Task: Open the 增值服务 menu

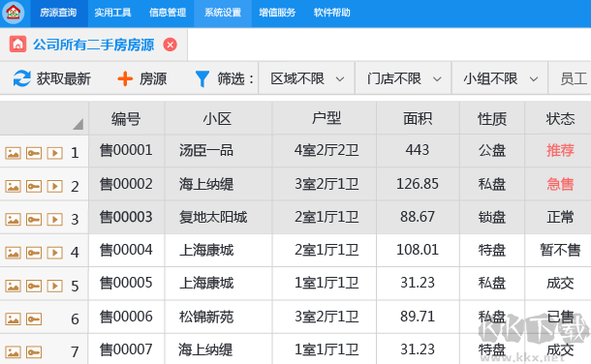Action: 277,13
